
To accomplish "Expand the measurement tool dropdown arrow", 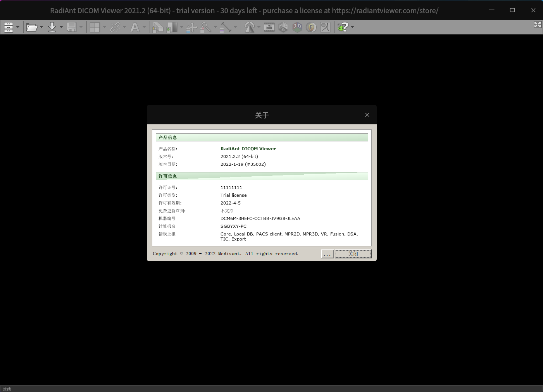I will point(235,27).
